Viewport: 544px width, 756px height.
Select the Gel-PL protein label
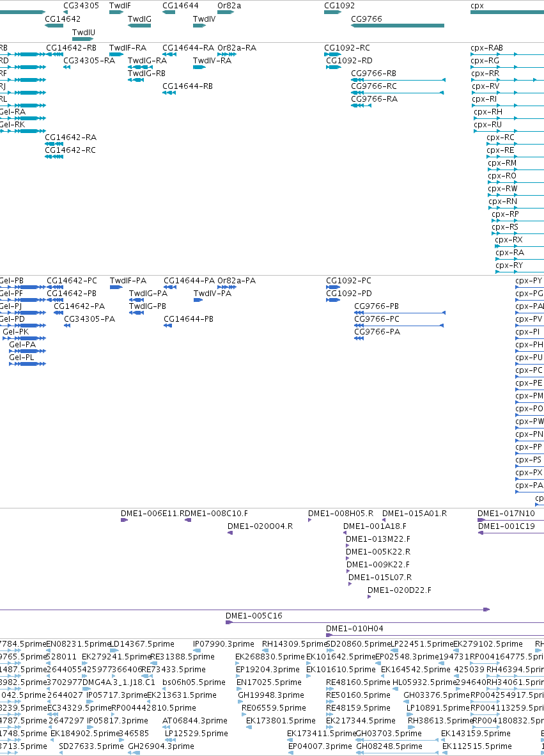click(x=22, y=358)
